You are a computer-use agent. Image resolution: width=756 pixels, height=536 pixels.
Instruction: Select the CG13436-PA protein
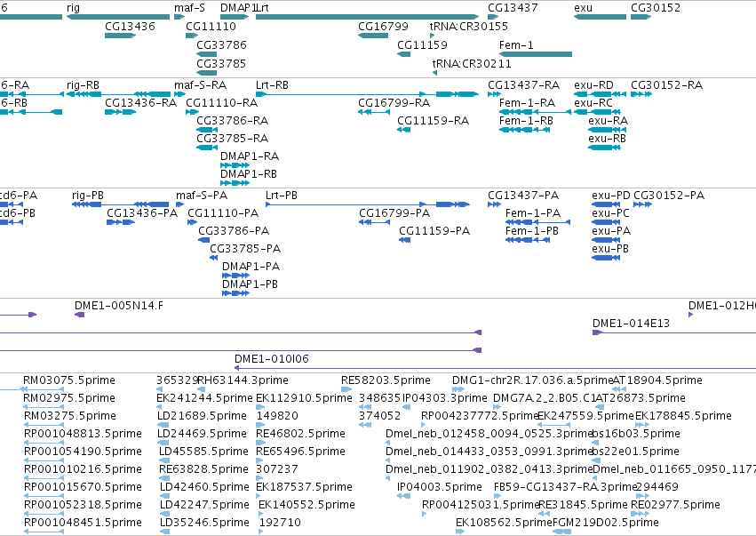pos(121,222)
